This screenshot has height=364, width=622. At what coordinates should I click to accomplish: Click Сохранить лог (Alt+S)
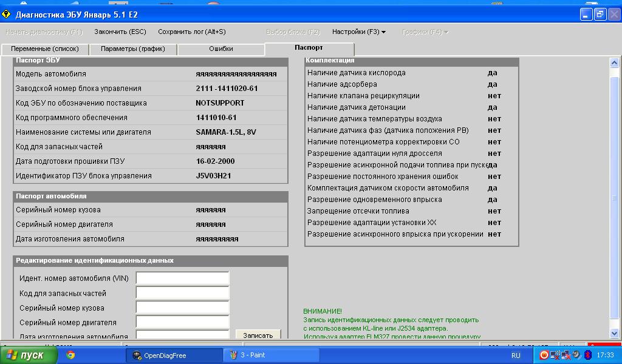click(191, 32)
